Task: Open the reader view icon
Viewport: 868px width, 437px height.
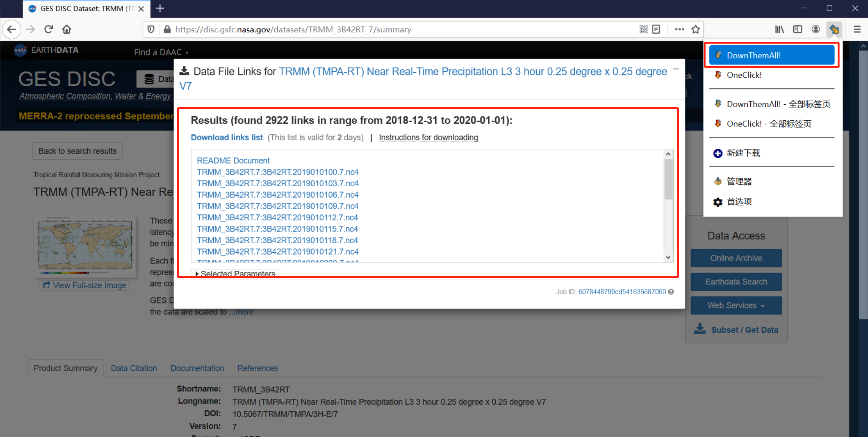Action: click(x=656, y=29)
